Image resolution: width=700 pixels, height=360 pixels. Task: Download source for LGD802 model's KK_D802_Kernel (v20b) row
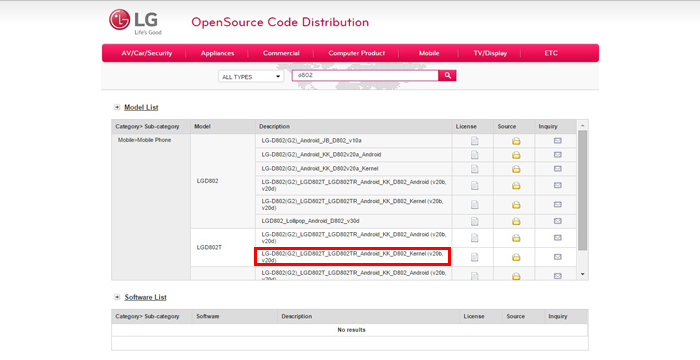tap(516, 205)
